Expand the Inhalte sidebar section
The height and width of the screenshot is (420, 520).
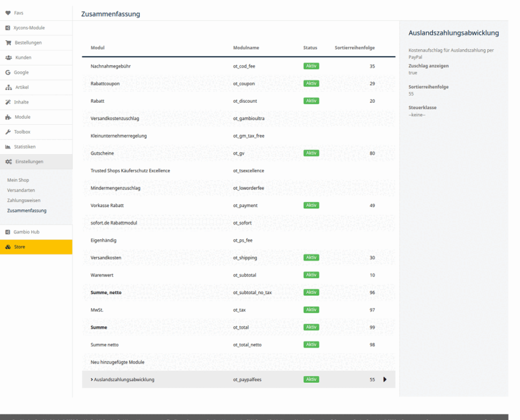[36, 102]
